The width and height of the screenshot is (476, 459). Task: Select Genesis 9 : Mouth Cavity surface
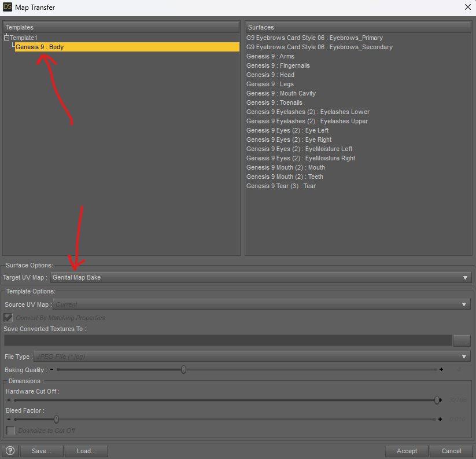[x=281, y=93]
